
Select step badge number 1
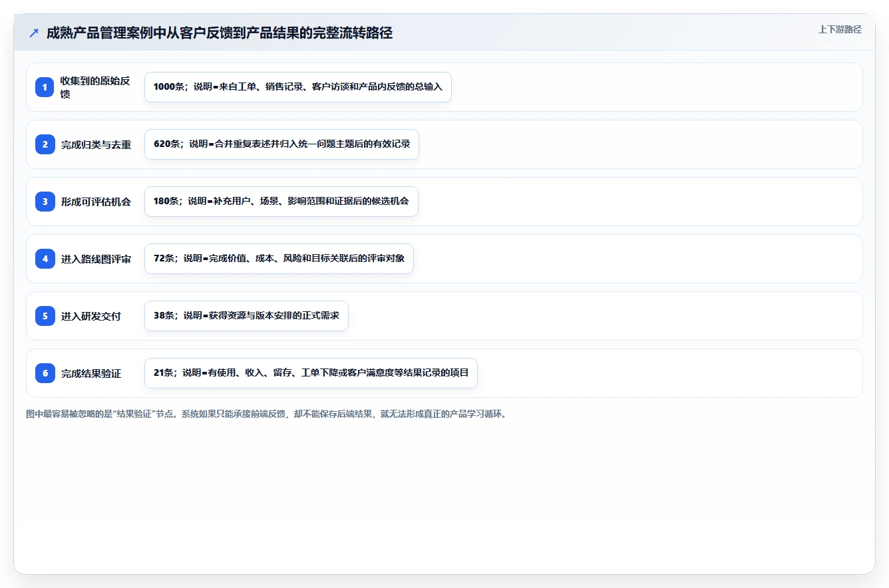pos(45,87)
